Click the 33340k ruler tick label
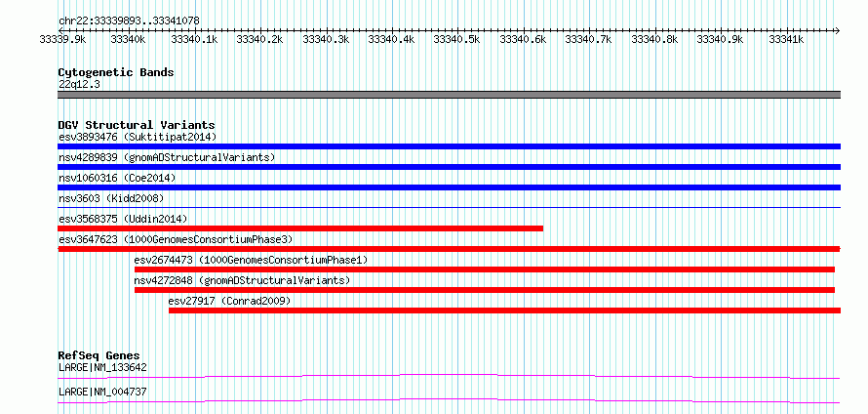This screenshot has height=414, width=868. pyautogui.click(x=128, y=39)
